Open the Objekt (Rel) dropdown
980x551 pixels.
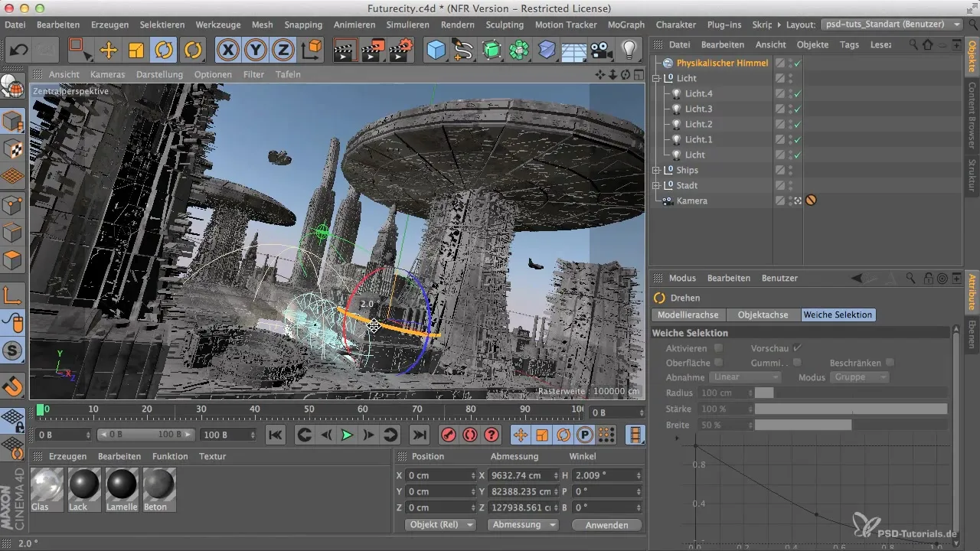[439, 525]
